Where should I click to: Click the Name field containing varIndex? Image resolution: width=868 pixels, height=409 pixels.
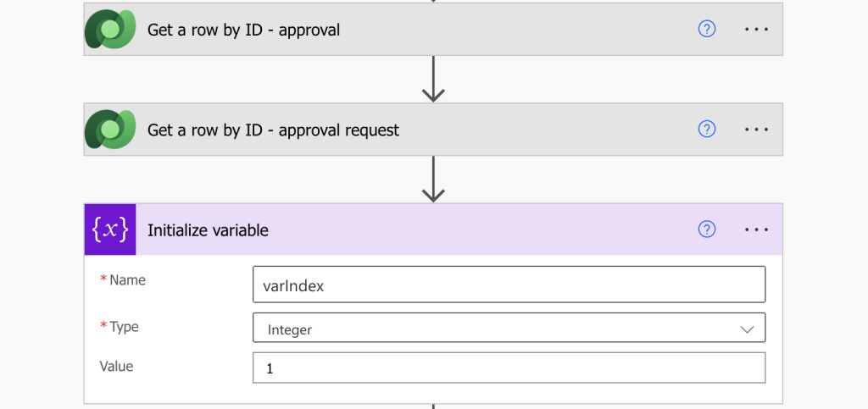tap(509, 284)
